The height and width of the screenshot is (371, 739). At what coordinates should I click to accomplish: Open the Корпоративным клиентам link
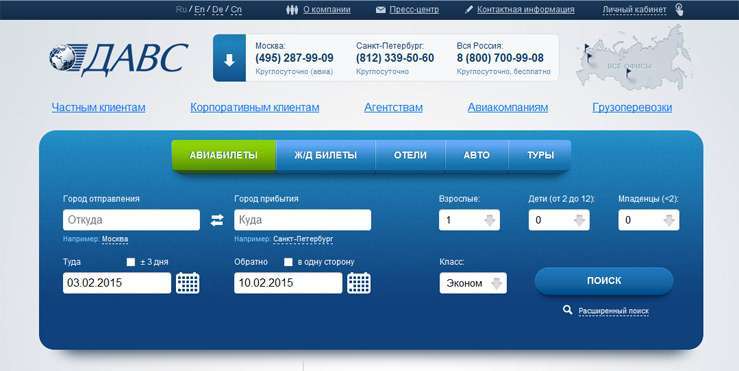[255, 107]
